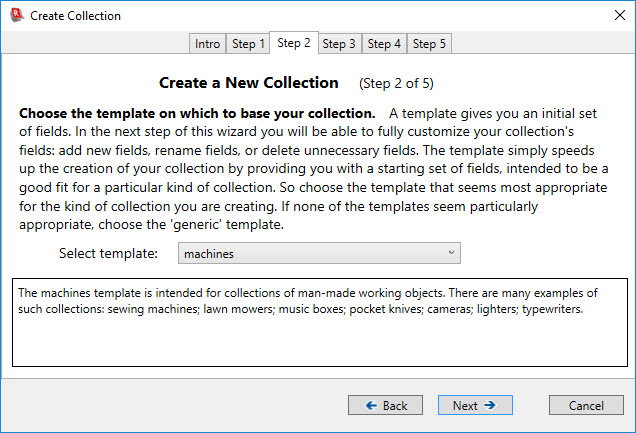
Task: Click the left arrow icon on Back
Action: pos(371,406)
